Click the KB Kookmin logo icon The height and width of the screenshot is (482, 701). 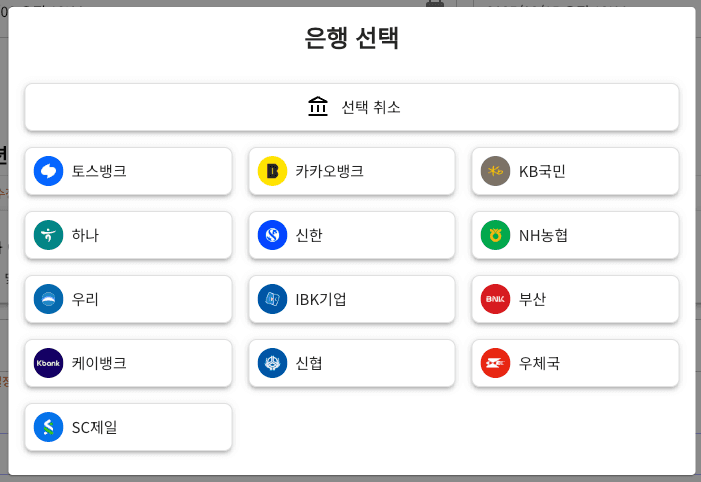click(495, 171)
